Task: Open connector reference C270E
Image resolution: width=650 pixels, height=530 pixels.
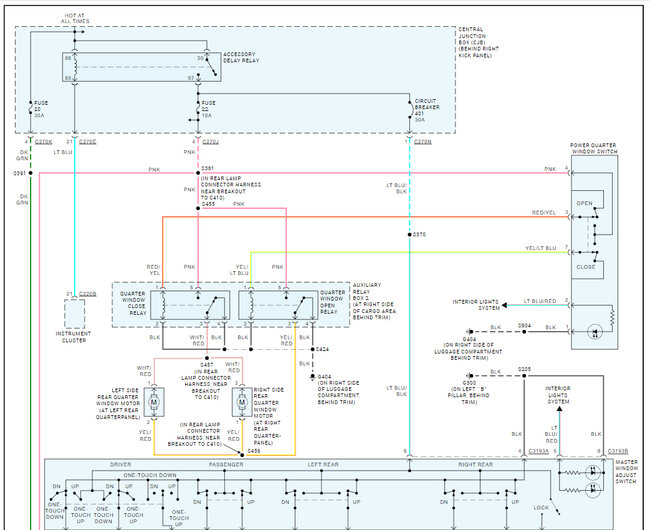Action: [87, 142]
